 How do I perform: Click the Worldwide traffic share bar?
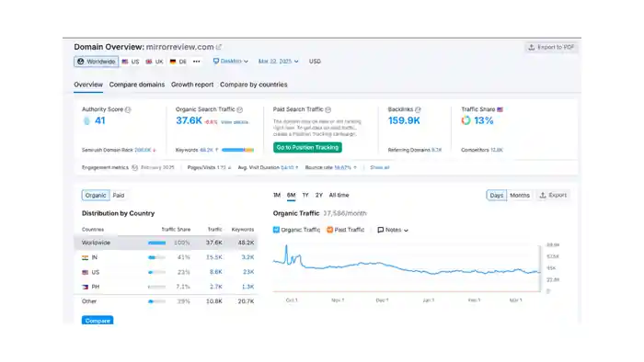(x=157, y=243)
